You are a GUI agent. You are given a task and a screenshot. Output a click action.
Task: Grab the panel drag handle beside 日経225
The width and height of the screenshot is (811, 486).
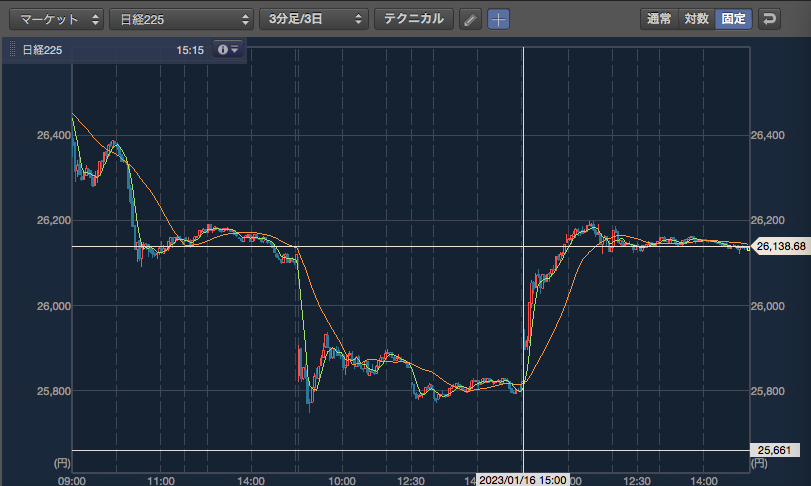[x=12, y=50]
